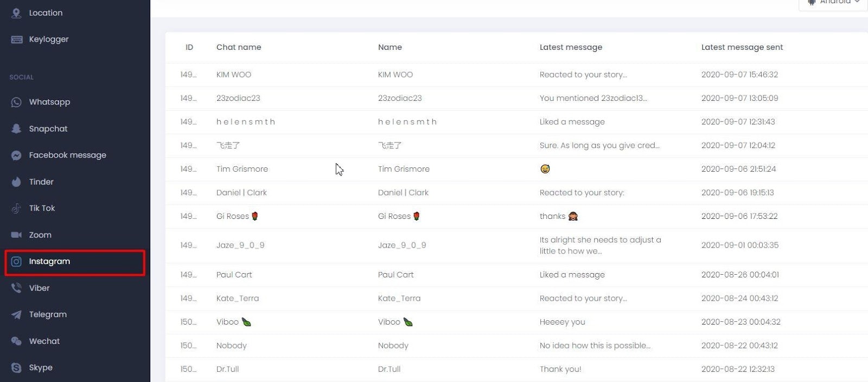Click the Tinder flame icon
Screen dimensions: 868x382
[x=16, y=182]
